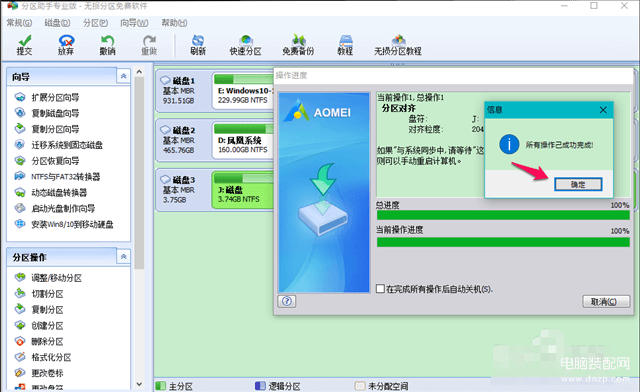The height and width of the screenshot is (392, 640).
Task: Open the 磁盘(D) menu
Action: tap(58, 23)
